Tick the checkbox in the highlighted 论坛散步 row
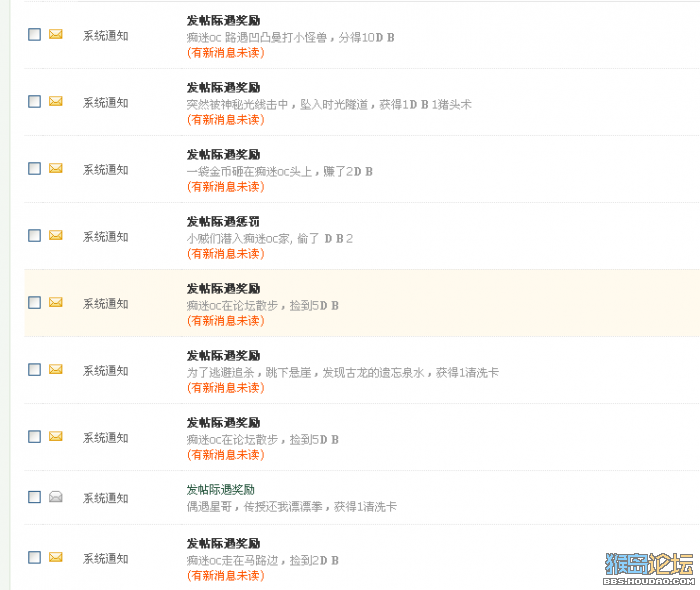Image resolution: width=700 pixels, height=590 pixels. coord(34,302)
